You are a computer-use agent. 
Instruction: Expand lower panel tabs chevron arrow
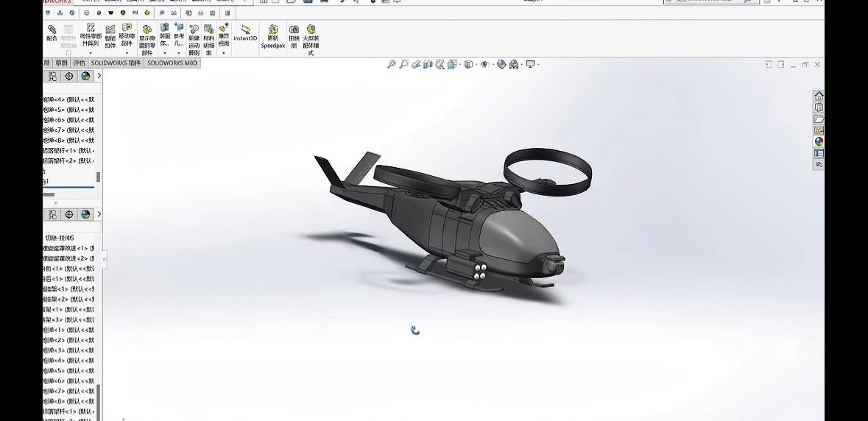[x=99, y=215]
